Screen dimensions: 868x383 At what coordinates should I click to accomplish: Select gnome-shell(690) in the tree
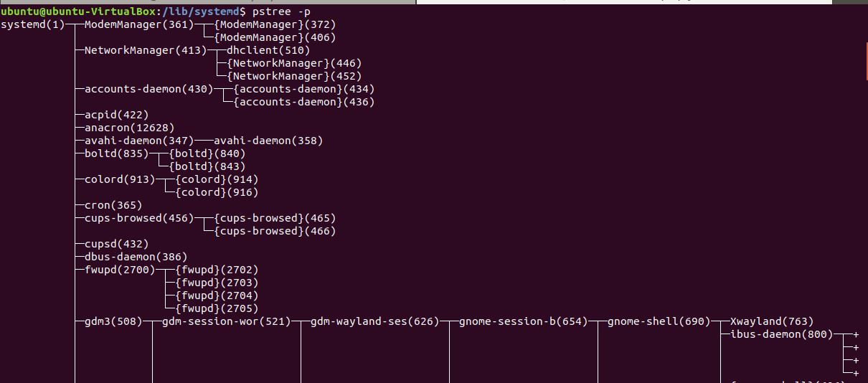pyautogui.click(x=659, y=321)
